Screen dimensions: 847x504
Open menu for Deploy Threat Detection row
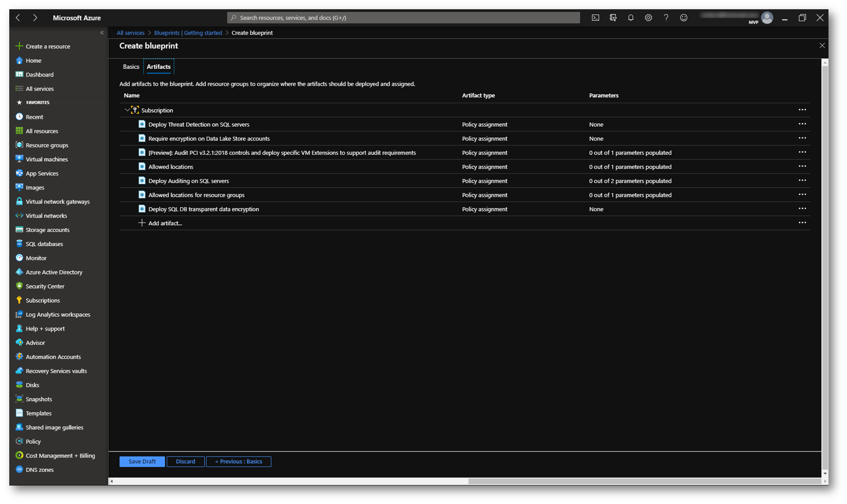[802, 124]
